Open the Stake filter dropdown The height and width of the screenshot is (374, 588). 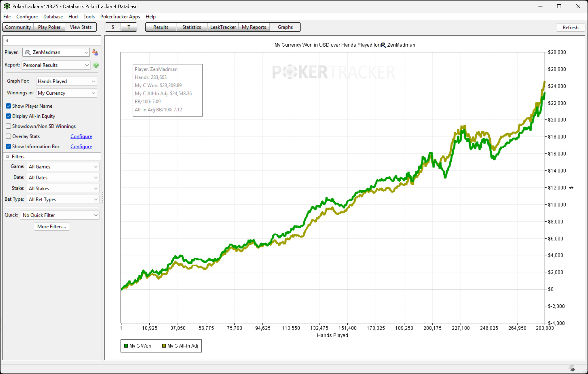(x=63, y=188)
